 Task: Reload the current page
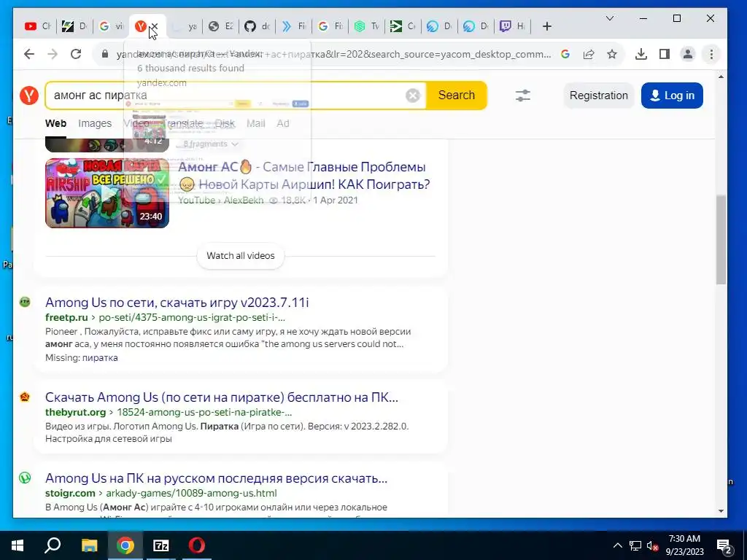[76, 54]
